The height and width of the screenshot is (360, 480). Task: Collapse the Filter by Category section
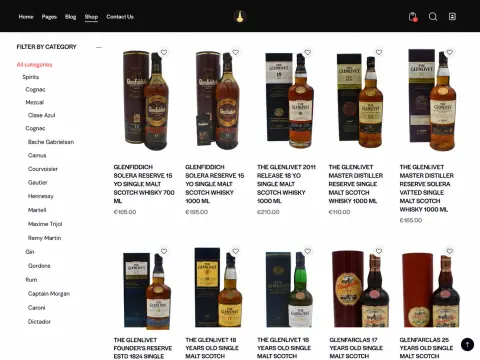99,47
